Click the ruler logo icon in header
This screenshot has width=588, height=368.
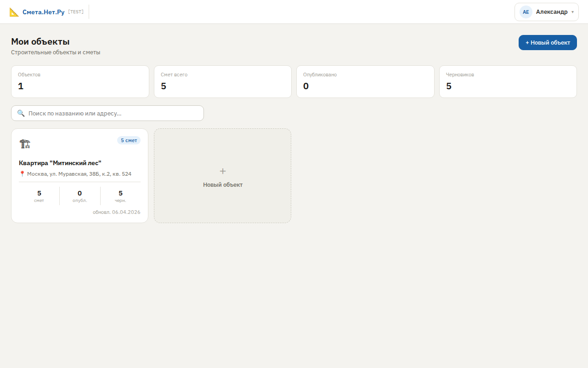[14, 12]
